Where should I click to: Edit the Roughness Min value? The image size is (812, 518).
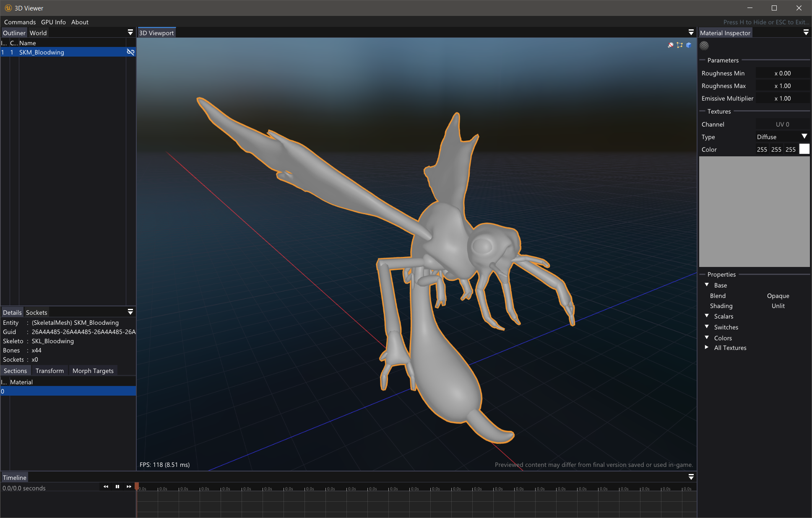coord(783,73)
